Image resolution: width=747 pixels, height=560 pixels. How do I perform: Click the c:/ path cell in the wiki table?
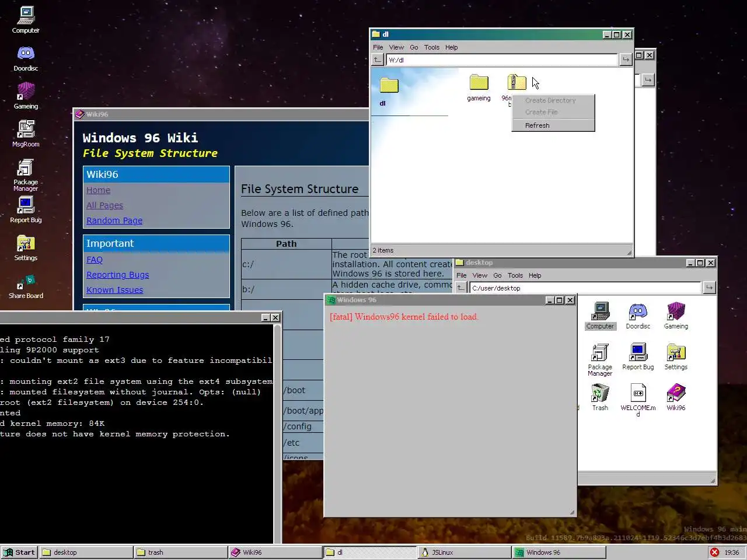(286, 264)
